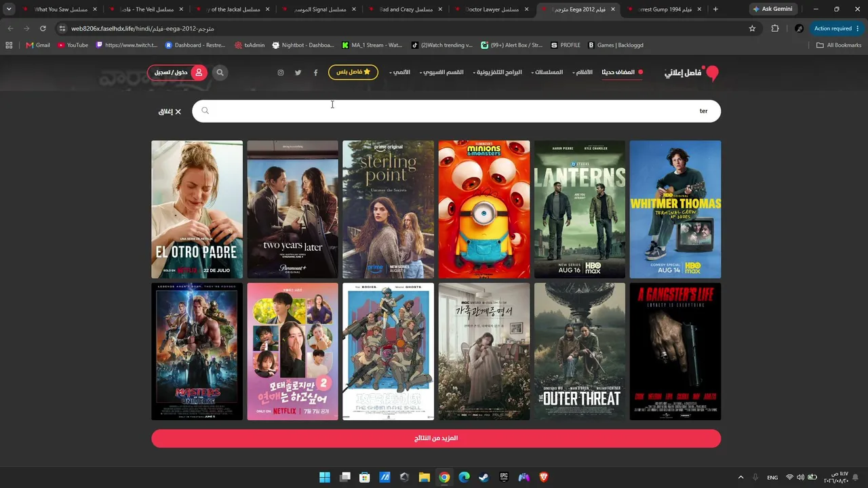Open the El Otro Padre poster
The width and height of the screenshot is (868, 488).
coord(197,209)
